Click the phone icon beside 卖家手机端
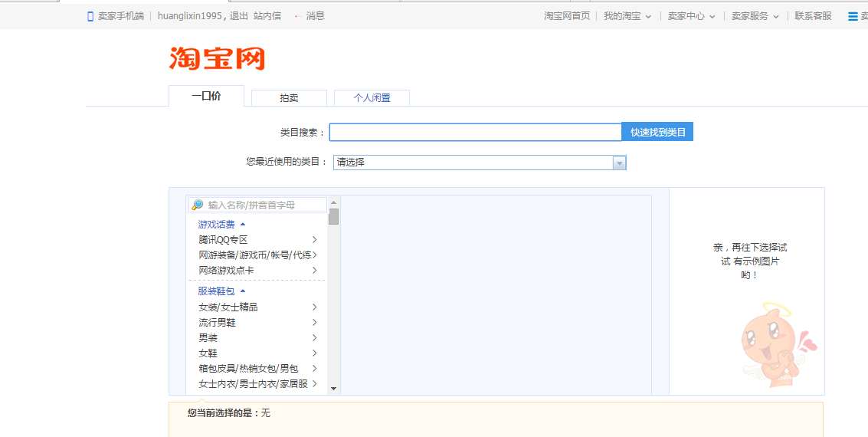868x437 pixels. click(90, 16)
